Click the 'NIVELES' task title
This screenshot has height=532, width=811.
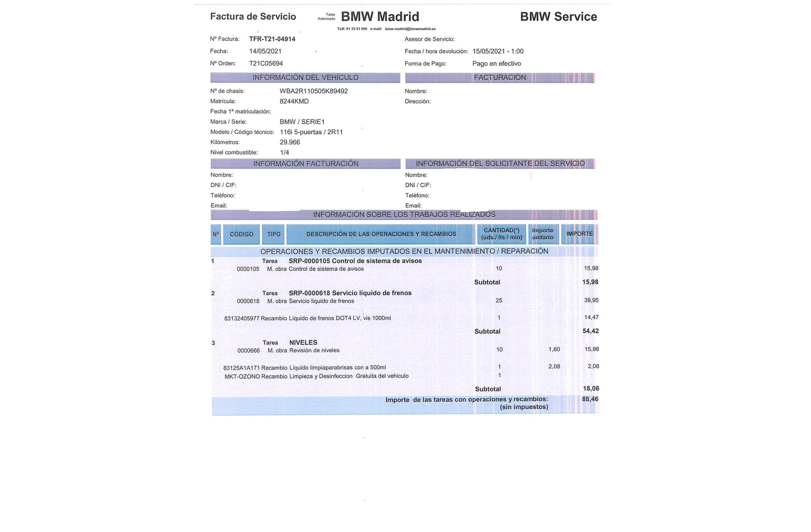303,342
